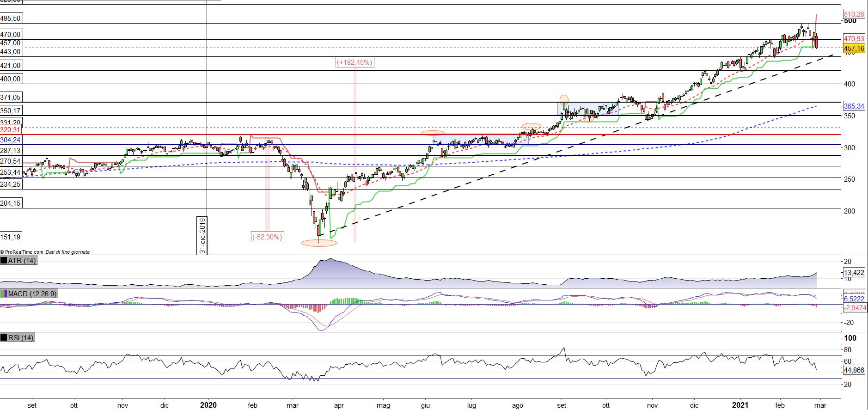Click the 510,26 price tag on axis
The height and width of the screenshot is (410, 868).
point(854,14)
